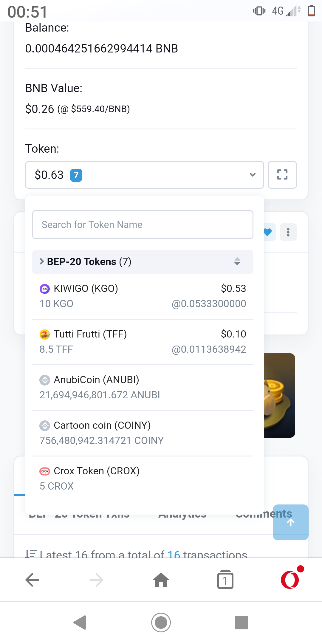Go back with the browser back arrow

pyautogui.click(x=32, y=580)
